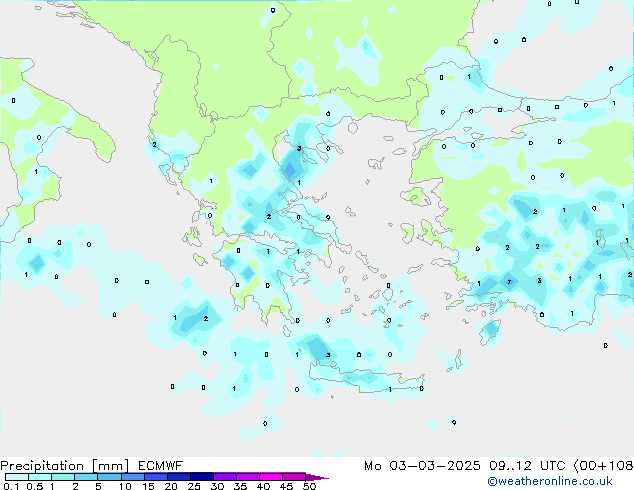Image resolution: width=634 pixels, height=490 pixels.
Task: Click the 0.1–0.5 mm palest legend swatch
Action: point(17,477)
